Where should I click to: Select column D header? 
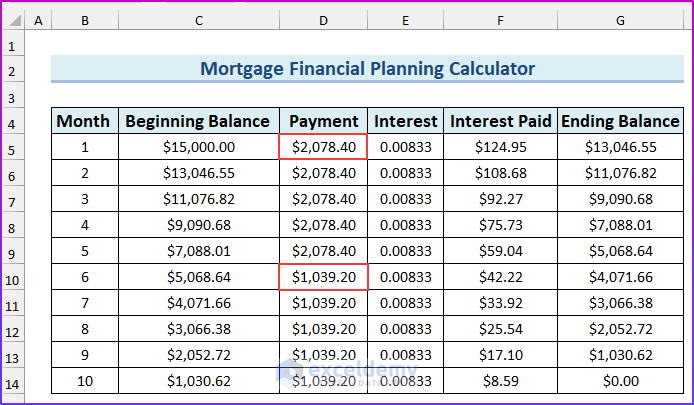[x=323, y=21]
